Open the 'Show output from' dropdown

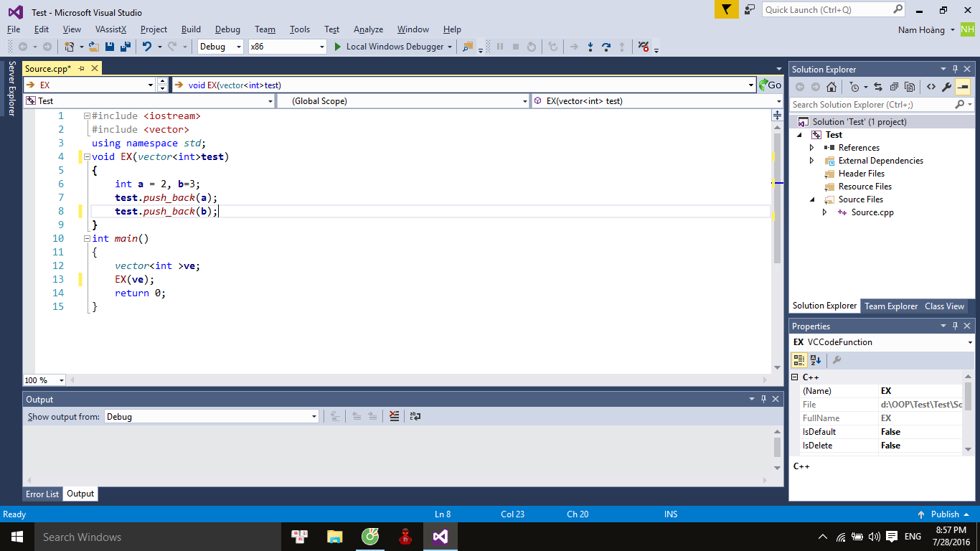(x=212, y=416)
